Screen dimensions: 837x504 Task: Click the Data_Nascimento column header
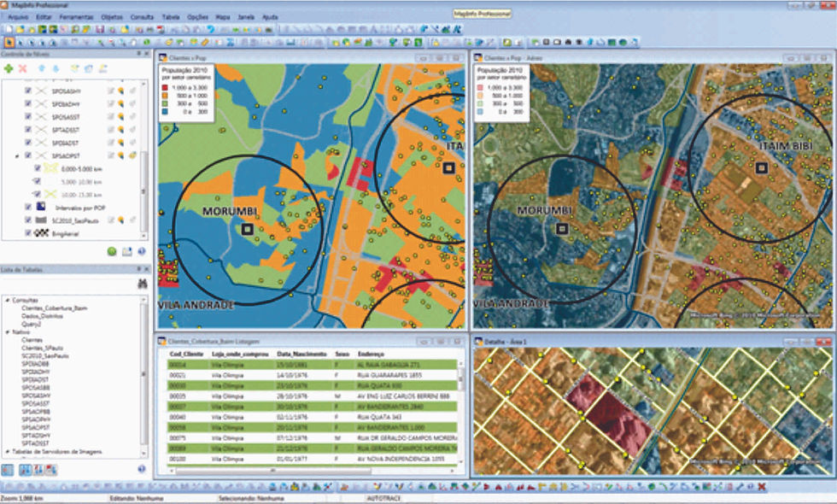tap(301, 354)
